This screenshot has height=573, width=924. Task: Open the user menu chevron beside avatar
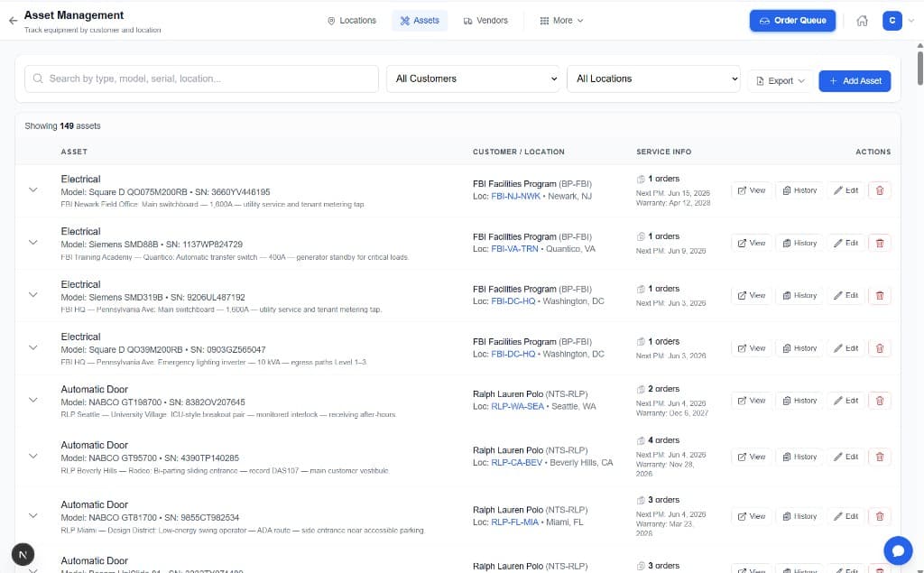911,21
